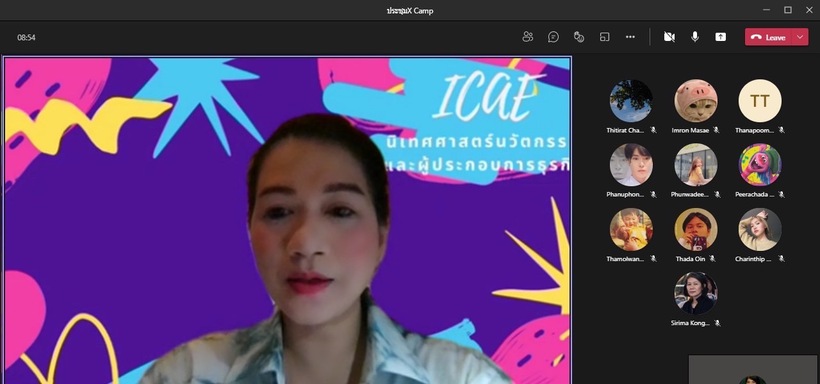This screenshot has height=384, width=820.
Task: Maximize the meeting window
Action: (788, 9)
